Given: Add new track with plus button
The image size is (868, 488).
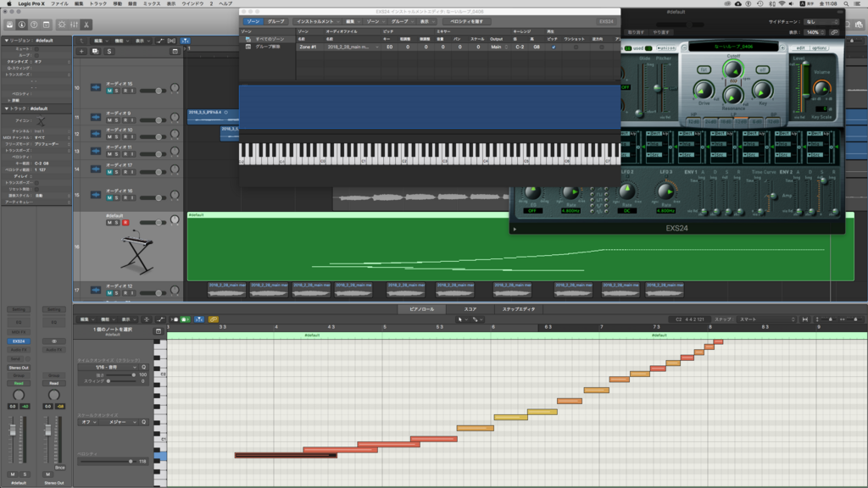Looking at the screenshot, I should point(81,52).
